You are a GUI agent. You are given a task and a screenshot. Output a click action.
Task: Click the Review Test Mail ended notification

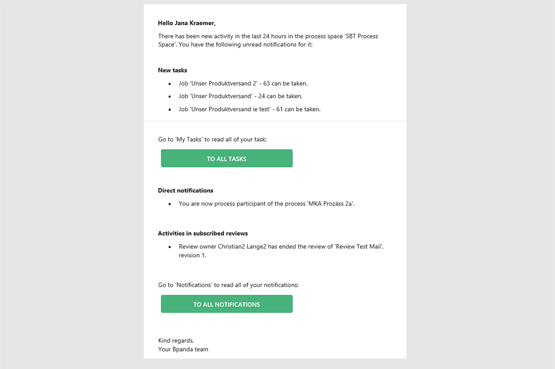[x=281, y=251]
